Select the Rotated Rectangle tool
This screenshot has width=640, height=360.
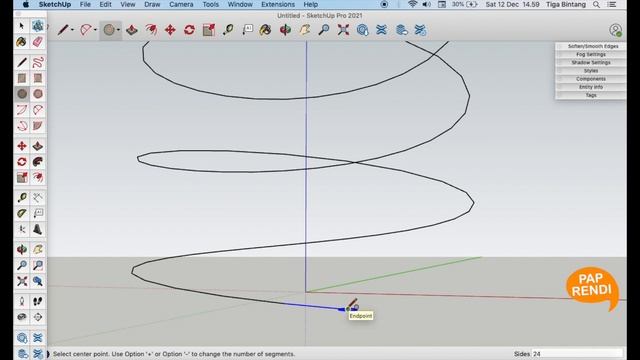[38, 78]
